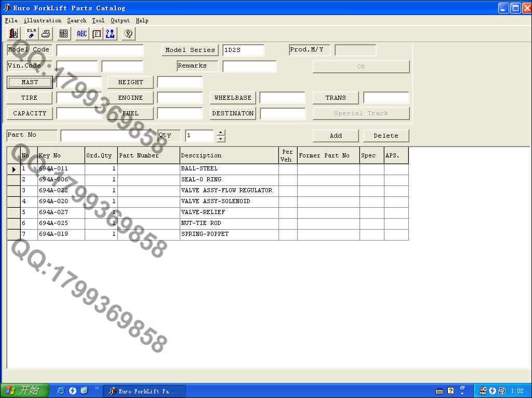The height and width of the screenshot is (398, 532).
Task: Click the help question bubble icon
Action: pyautogui.click(x=128, y=34)
